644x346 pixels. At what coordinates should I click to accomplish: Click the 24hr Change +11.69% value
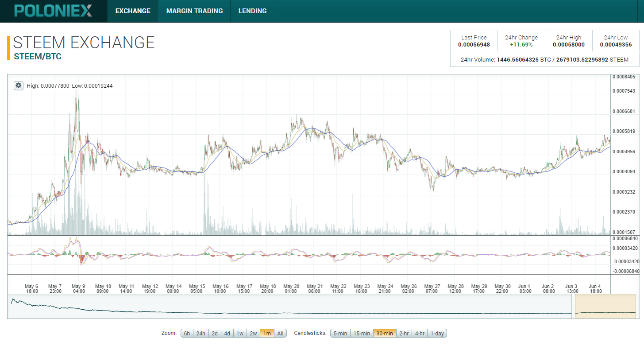521,45
